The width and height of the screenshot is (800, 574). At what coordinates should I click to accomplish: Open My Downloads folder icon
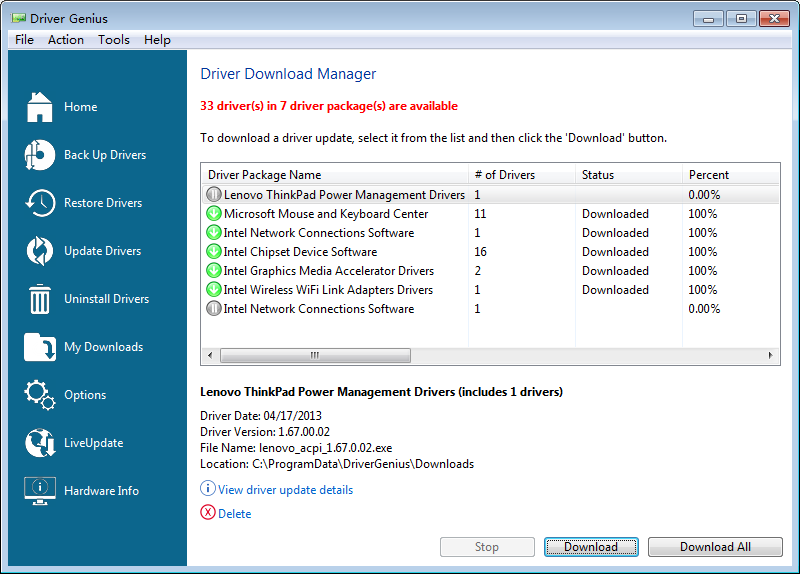40,347
